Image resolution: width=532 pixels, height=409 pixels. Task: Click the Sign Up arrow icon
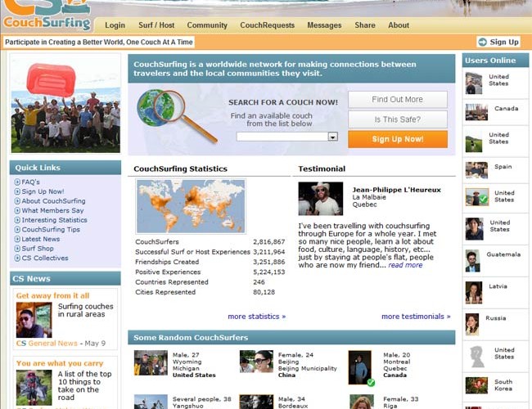pyautogui.click(x=482, y=42)
